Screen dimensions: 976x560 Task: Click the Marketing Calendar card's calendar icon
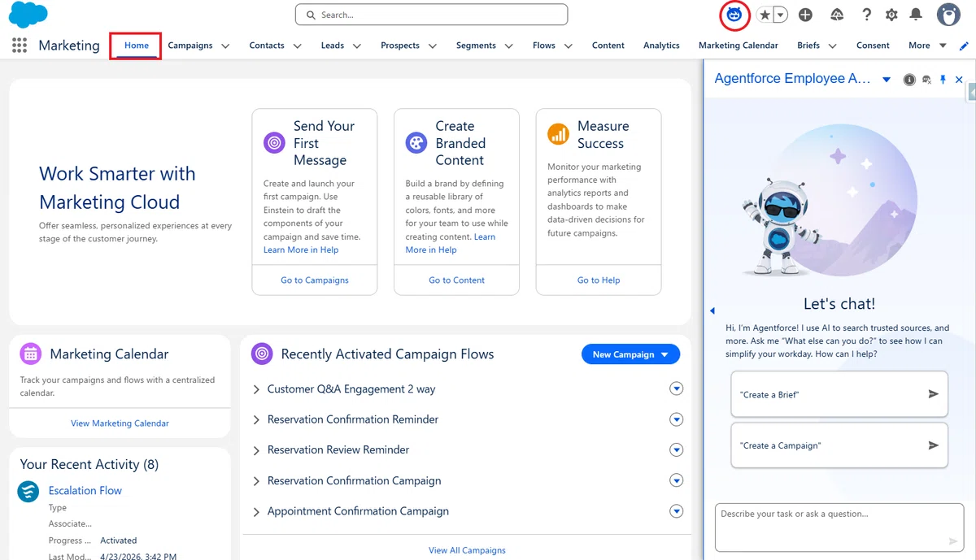point(31,354)
